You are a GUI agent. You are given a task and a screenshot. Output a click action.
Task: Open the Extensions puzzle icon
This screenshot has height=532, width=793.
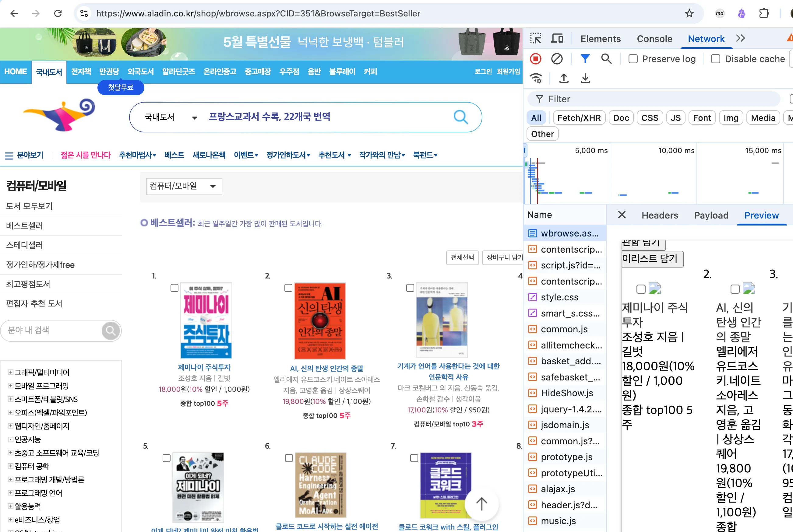pyautogui.click(x=764, y=14)
